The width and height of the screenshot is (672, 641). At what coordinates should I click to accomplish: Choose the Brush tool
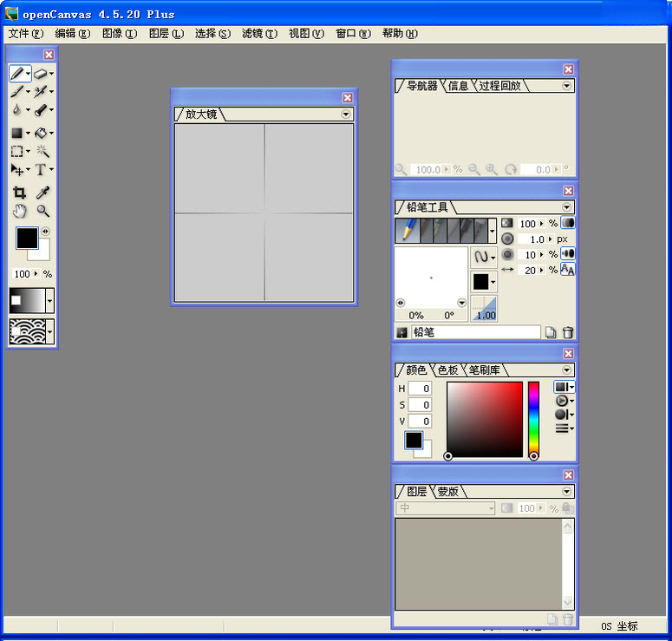pyautogui.click(x=17, y=91)
